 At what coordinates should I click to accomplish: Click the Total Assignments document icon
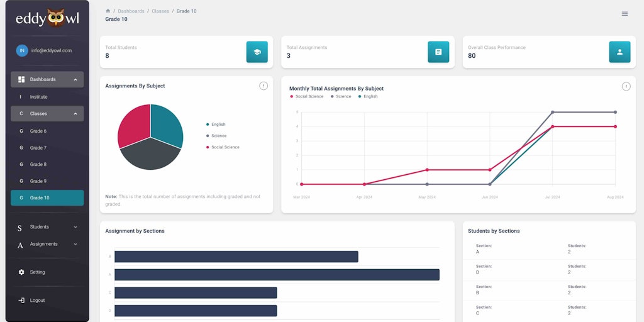coord(438,52)
